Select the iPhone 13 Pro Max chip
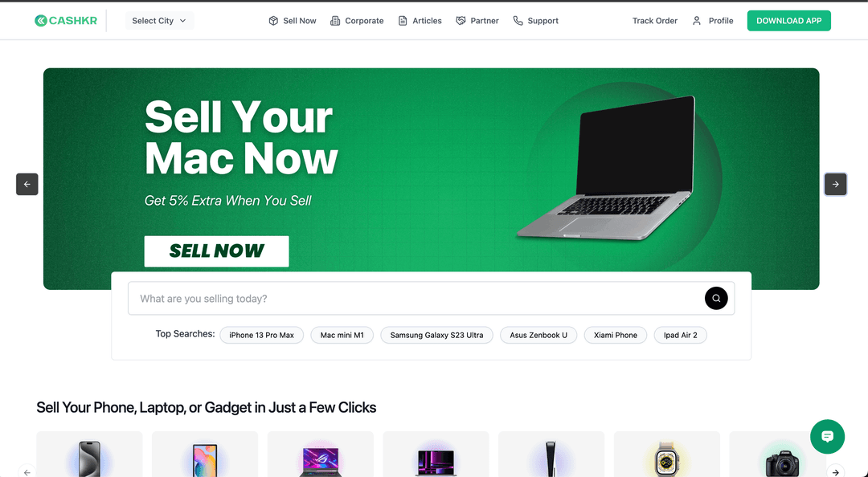868x477 pixels. [x=261, y=335]
